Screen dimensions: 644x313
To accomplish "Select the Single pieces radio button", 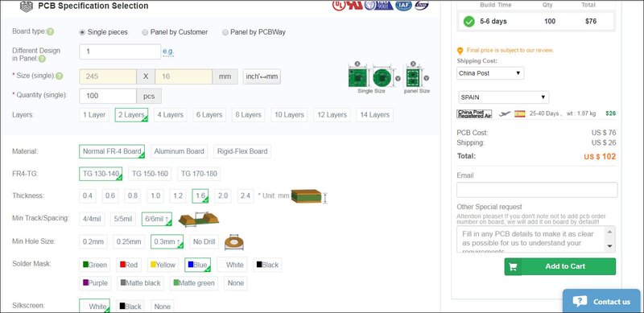I will click(x=82, y=32).
